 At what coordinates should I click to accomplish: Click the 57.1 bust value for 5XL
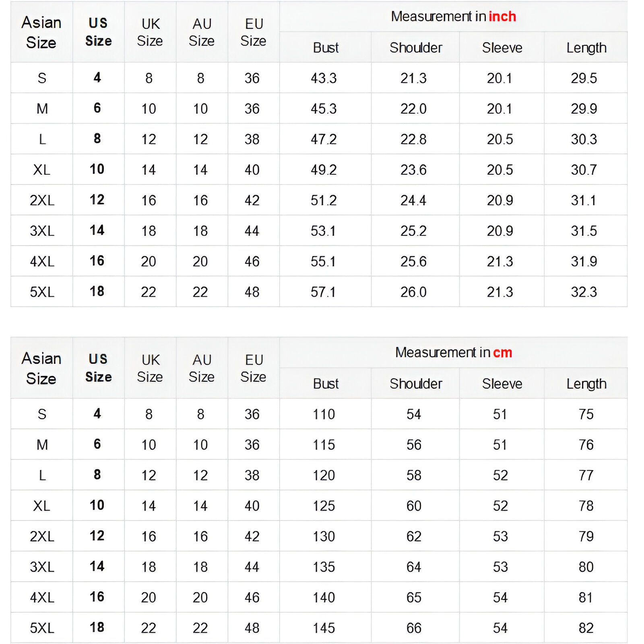[323, 292]
